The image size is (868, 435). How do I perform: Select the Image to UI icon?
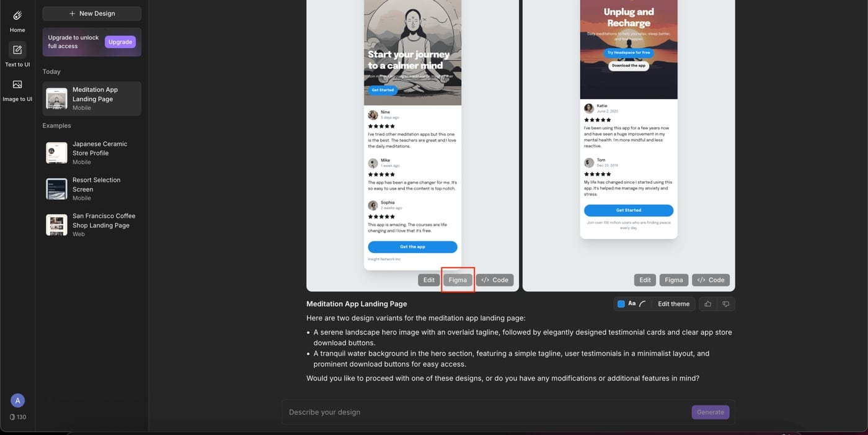point(17,84)
